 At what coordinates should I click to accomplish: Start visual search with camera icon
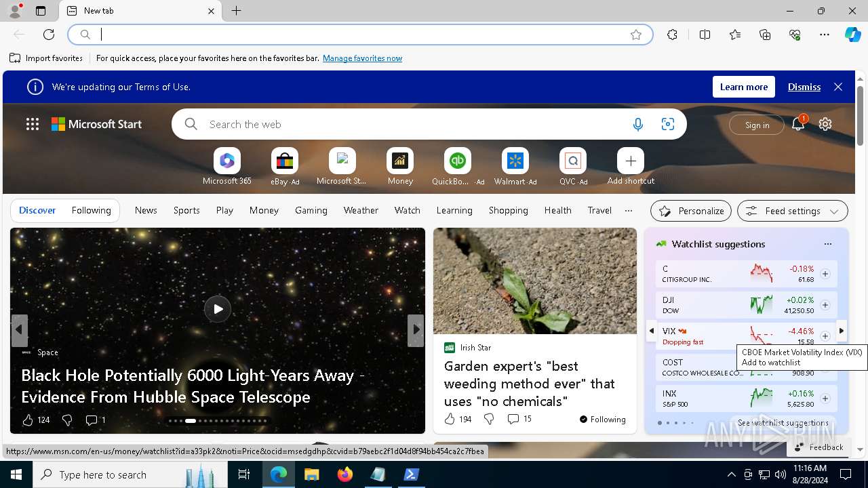(x=668, y=124)
